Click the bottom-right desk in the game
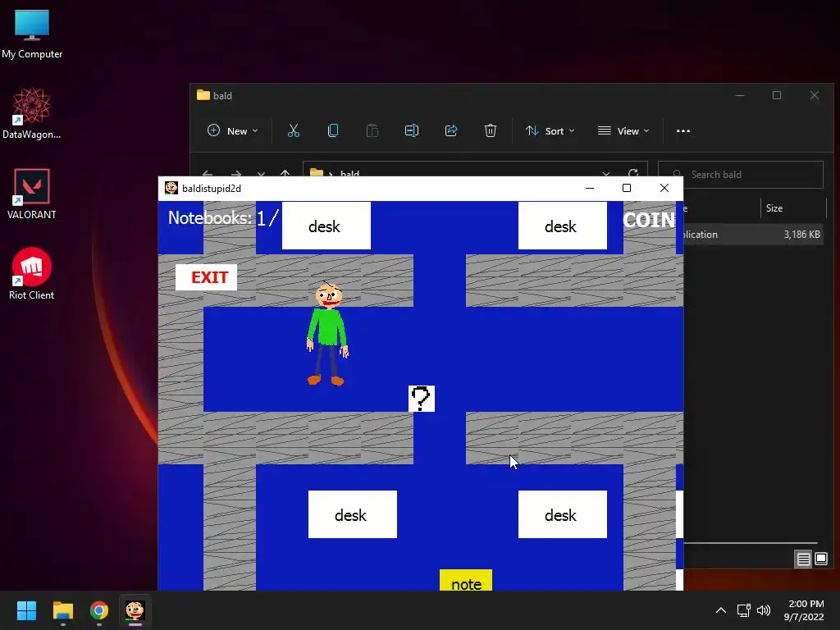 coord(563,514)
